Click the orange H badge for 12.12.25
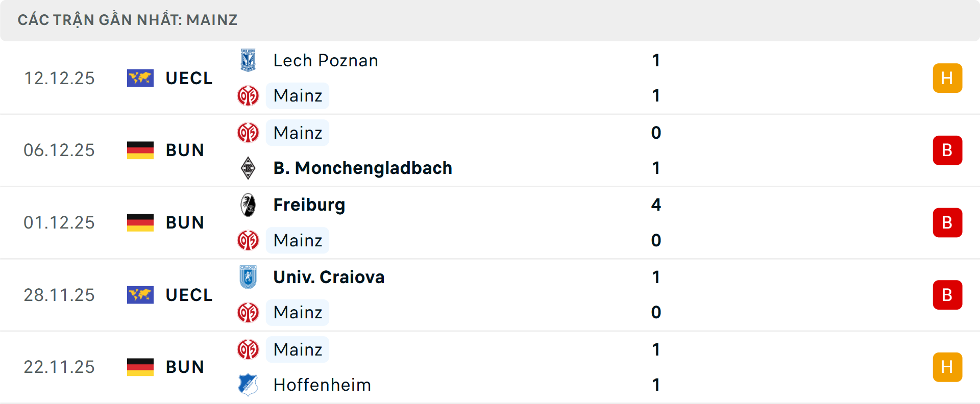 [x=947, y=78]
